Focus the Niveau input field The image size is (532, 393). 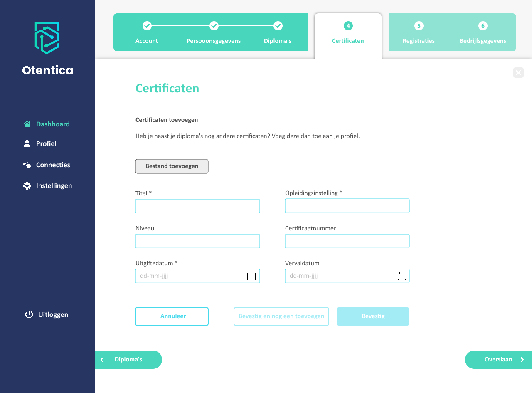point(197,241)
